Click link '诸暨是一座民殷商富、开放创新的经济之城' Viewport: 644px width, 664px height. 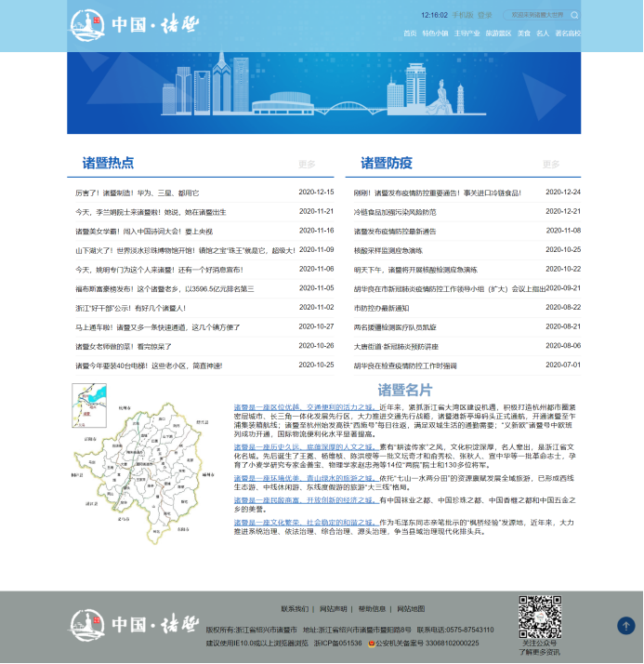(x=305, y=500)
